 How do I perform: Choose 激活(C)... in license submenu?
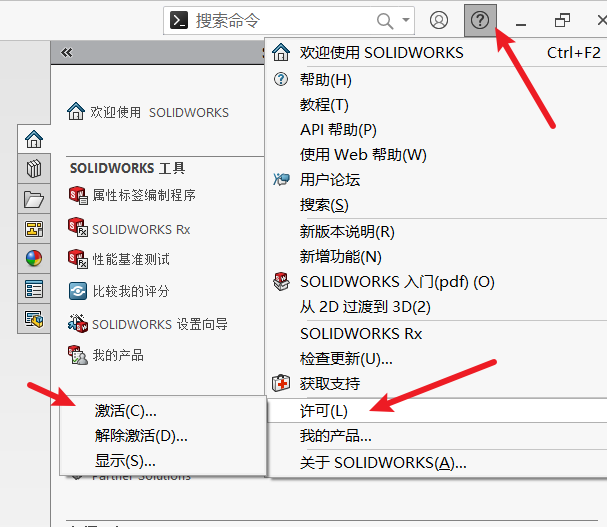(163, 411)
